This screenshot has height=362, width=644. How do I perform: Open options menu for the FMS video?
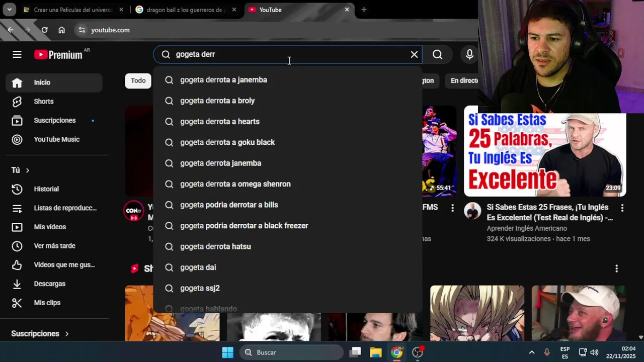452,208
